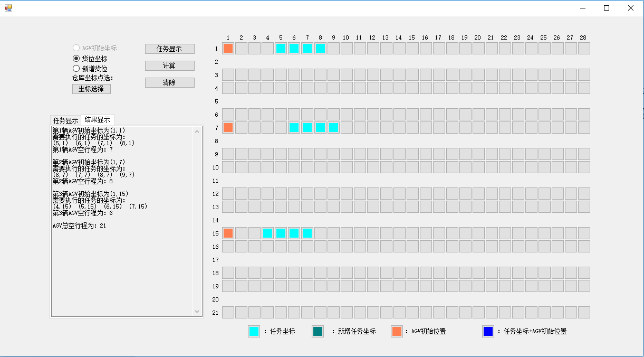Click the blue 任务坐标+AGV初始位置 legend swatch

tap(488, 331)
